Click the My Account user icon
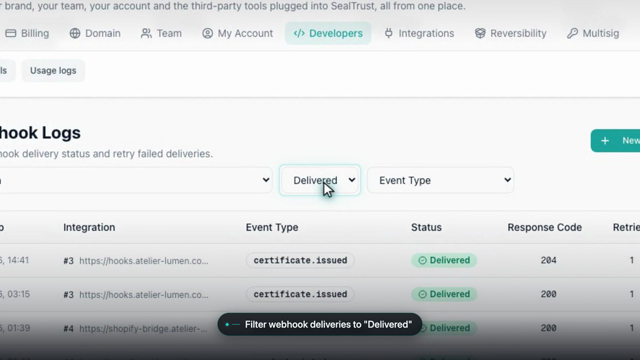Screen dimensions: 640x360 click(x=207, y=33)
